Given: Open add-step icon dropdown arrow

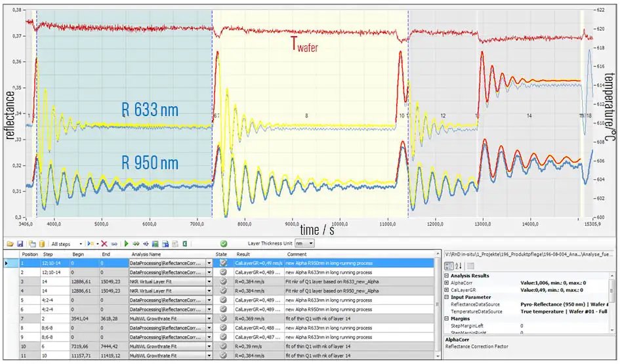Looking at the screenshot, I should [x=97, y=244].
